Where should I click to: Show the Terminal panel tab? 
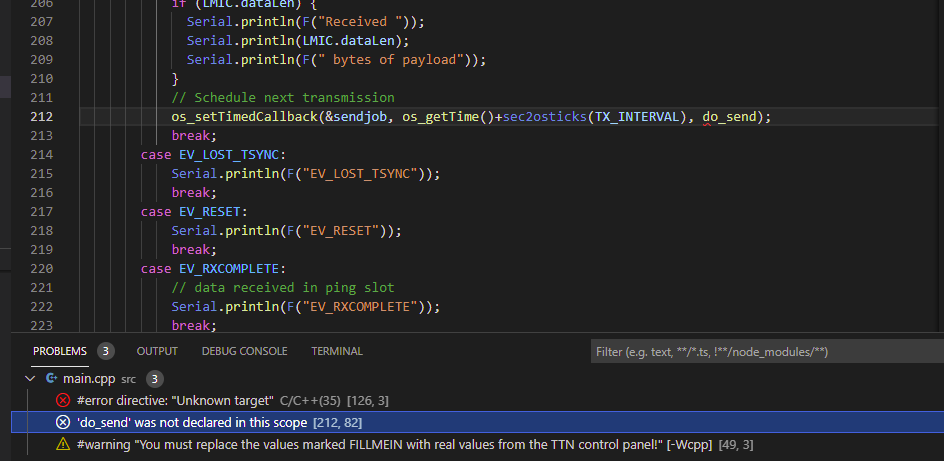(x=337, y=351)
